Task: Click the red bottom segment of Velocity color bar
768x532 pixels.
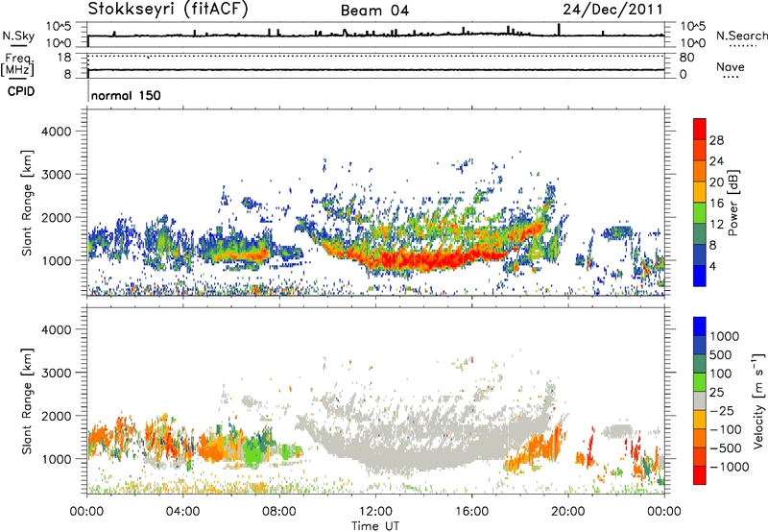Action: (x=700, y=475)
